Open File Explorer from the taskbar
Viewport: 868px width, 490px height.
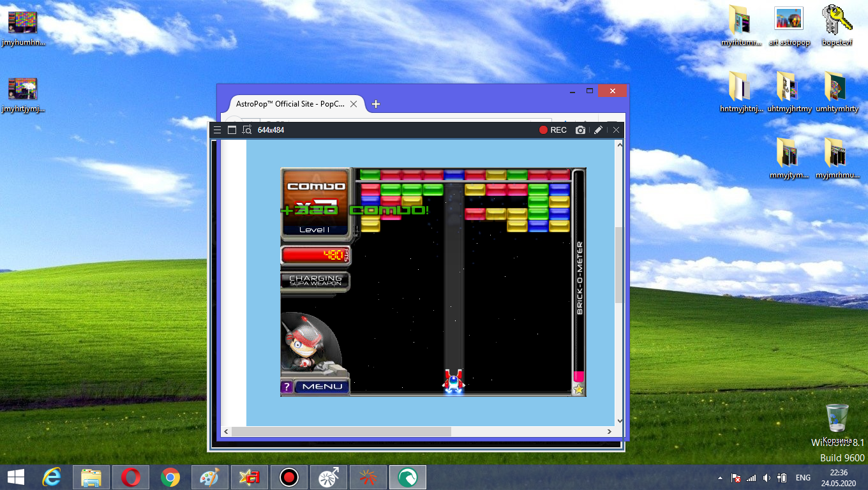click(x=91, y=477)
